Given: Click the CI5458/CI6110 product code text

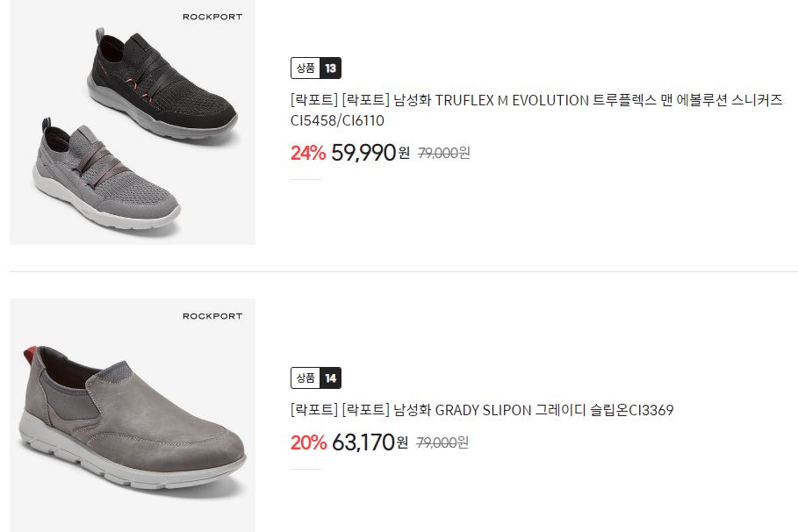Looking at the screenshot, I should [337, 120].
